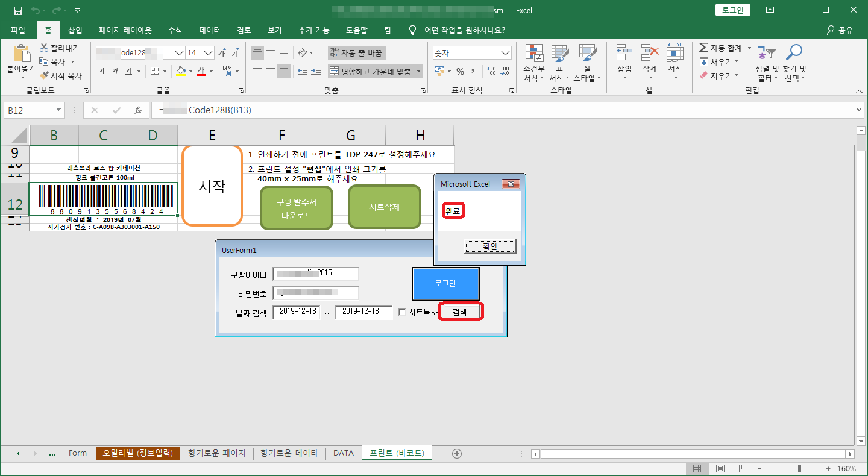Click the Sort & Filter (정렬 및 필터) icon

tap(767, 54)
